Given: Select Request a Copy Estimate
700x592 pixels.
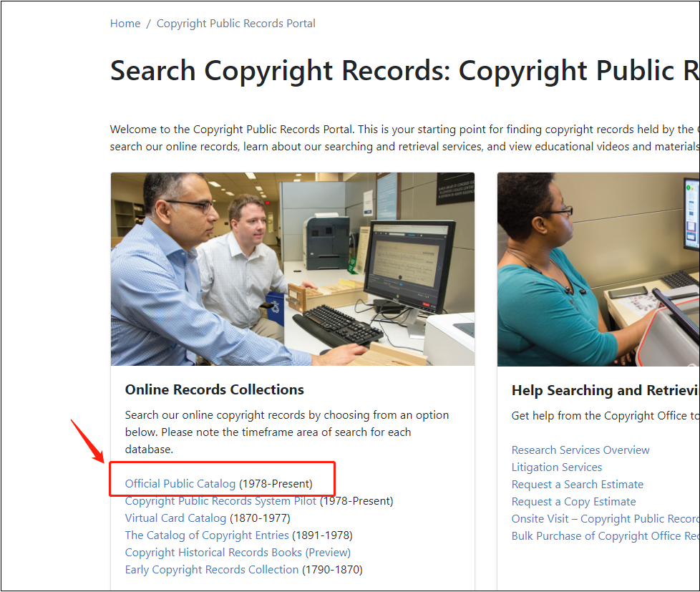Looking at the screenshot, I should point(573,502).
